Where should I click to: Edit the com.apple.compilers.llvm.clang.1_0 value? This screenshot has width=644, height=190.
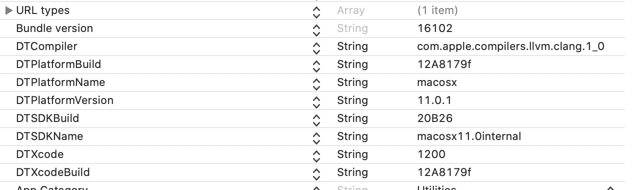[511, 46]
